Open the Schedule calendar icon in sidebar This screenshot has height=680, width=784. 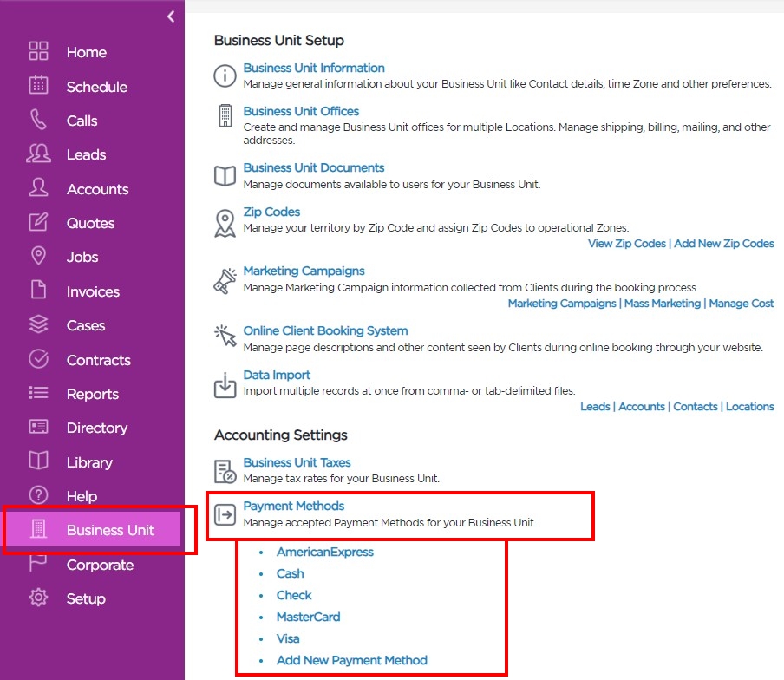point(38,85)
